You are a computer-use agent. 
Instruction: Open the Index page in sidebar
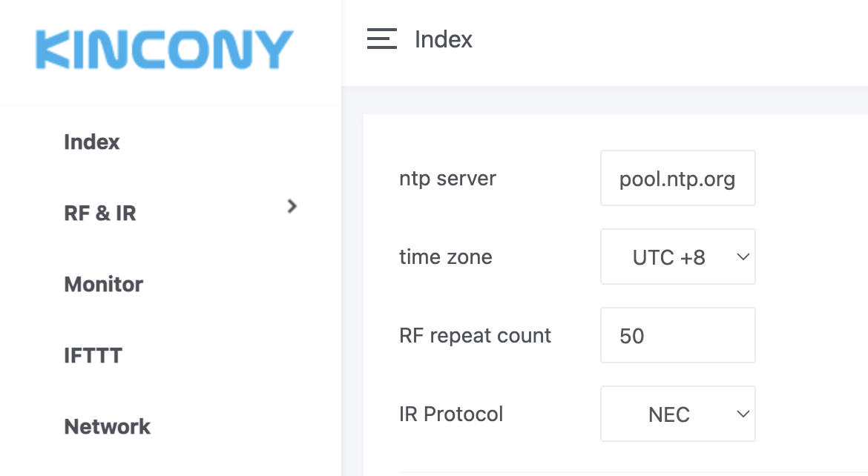(92, 142)
